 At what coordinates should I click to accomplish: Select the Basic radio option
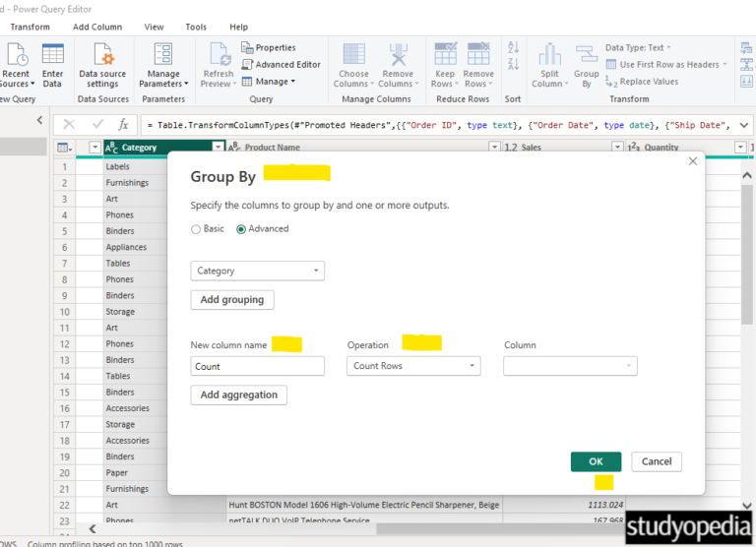pyautogui.click(x=196, y=229)
